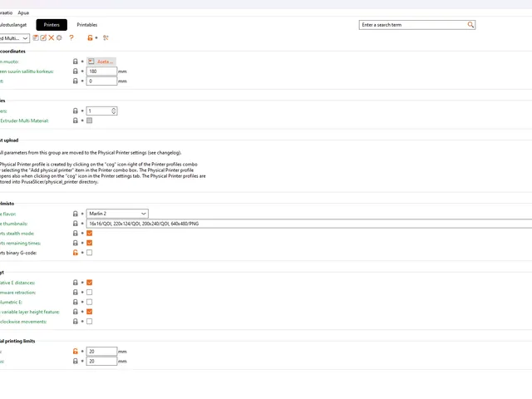The width and height of the screenshot is (532, 399).
Task: Click lock icon beside Marlin 2 dropdown
Action: point(76,214)
